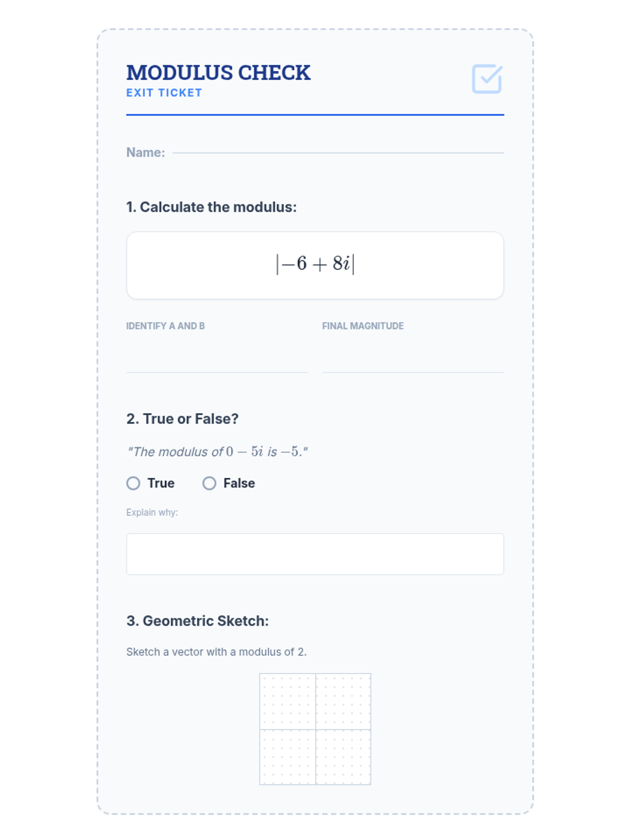The width and height of the screenshot is (630, 840).
Task: Click the Final Magnitude answer line
Action: tap(413, 362)
